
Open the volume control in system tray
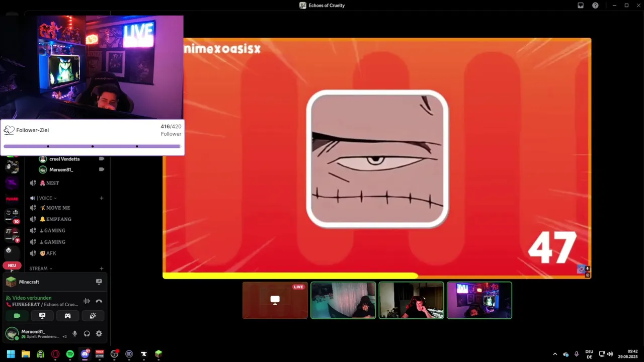[610, 354]
